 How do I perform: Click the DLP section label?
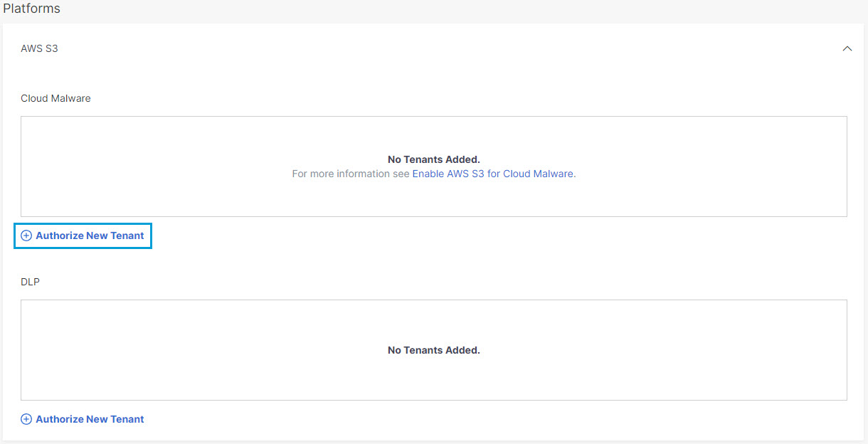(x=31, y=282)
